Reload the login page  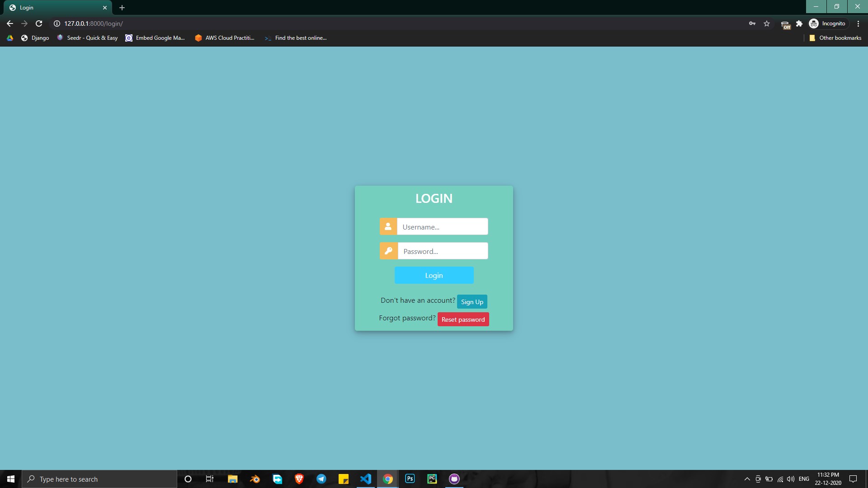[39, 23]
